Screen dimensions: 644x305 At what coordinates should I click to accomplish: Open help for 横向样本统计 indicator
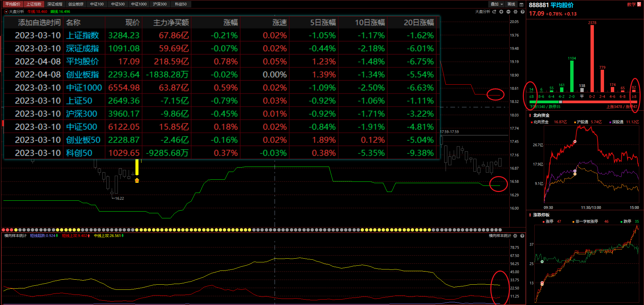click(522, 236)
